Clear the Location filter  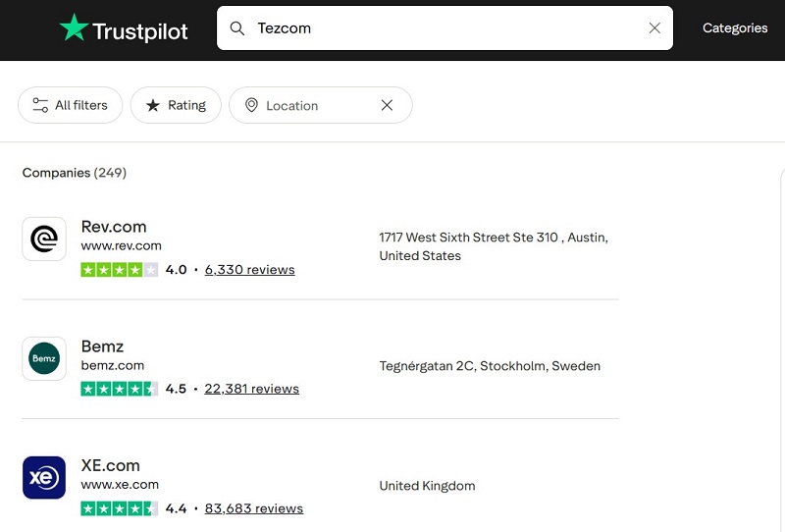(x=387, y=105)
